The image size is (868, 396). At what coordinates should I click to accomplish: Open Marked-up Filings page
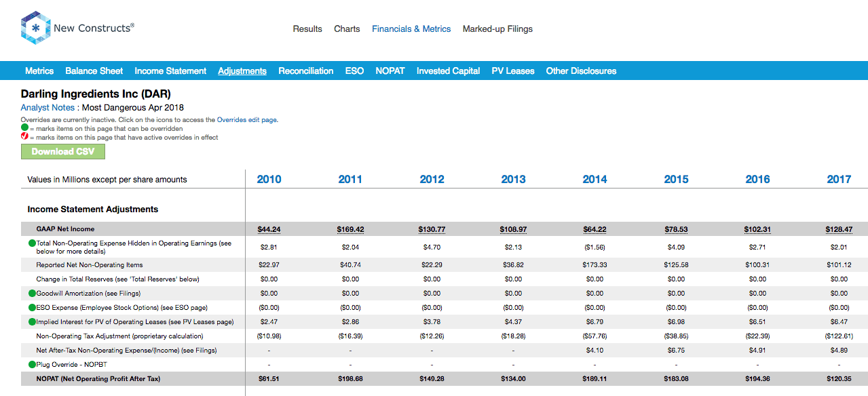coord(497,29)
